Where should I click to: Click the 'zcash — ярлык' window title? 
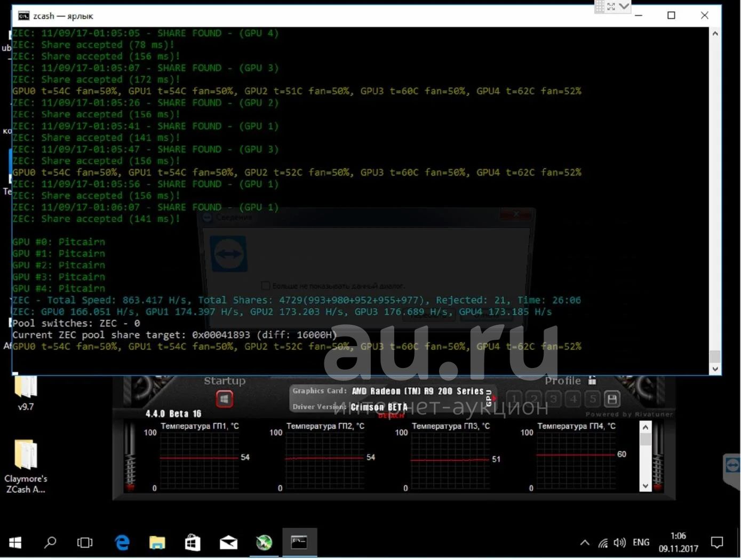(x=63, y=16)
